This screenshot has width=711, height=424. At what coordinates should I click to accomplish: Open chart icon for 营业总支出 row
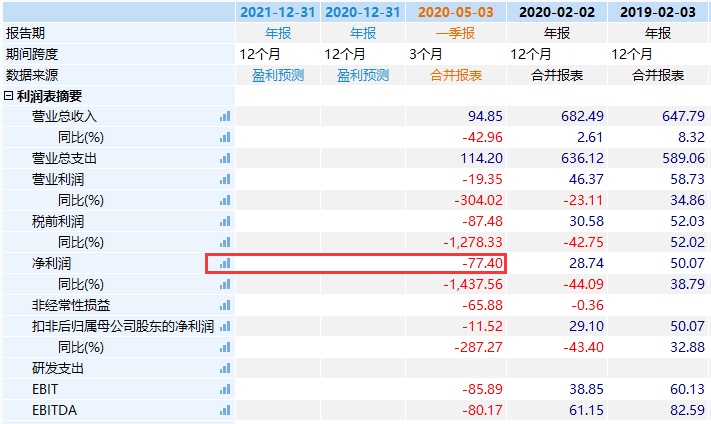(225, 158)
